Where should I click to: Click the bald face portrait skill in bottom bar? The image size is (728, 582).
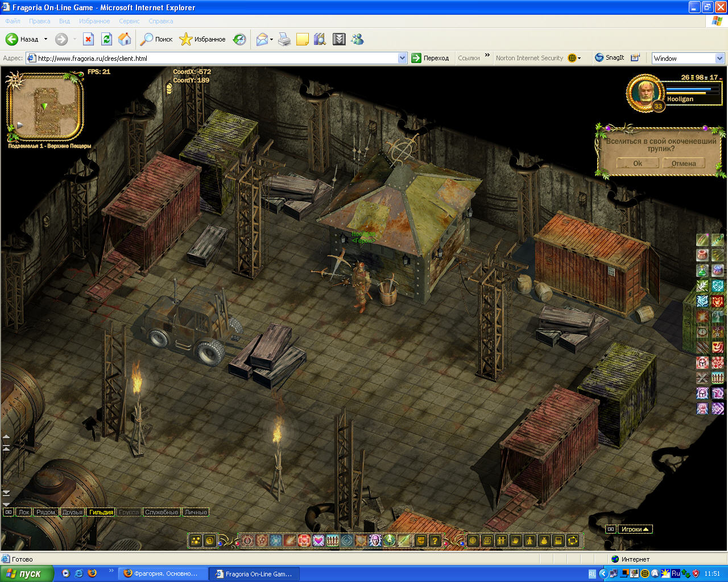pyautogui.click(x=375, y=541)
